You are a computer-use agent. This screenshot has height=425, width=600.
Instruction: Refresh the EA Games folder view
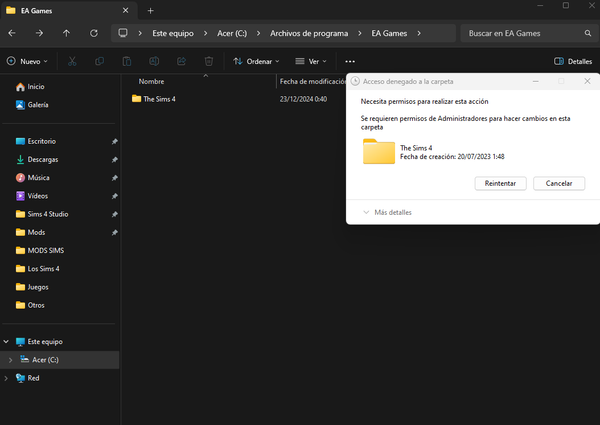94,33
